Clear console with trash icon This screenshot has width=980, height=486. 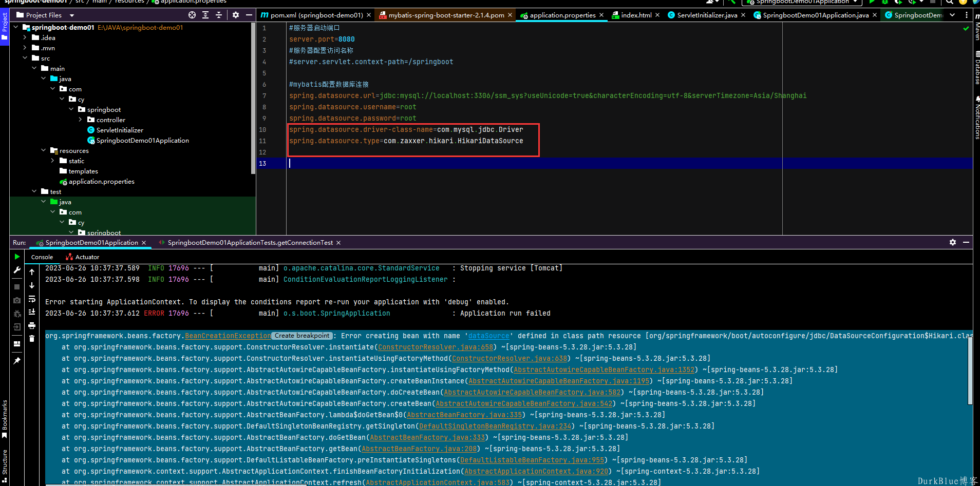tap(32, 339)
